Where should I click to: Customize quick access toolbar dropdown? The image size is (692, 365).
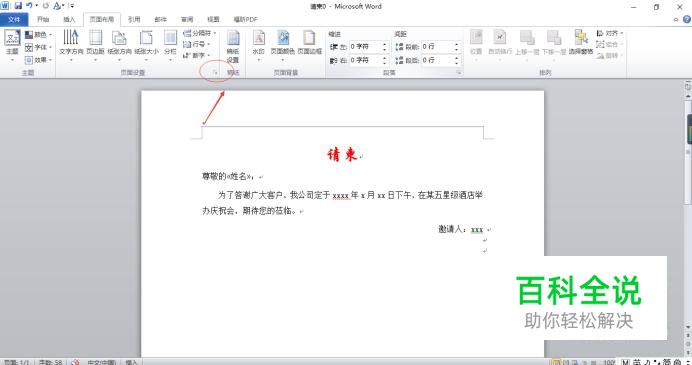click(x=72, y=6)
